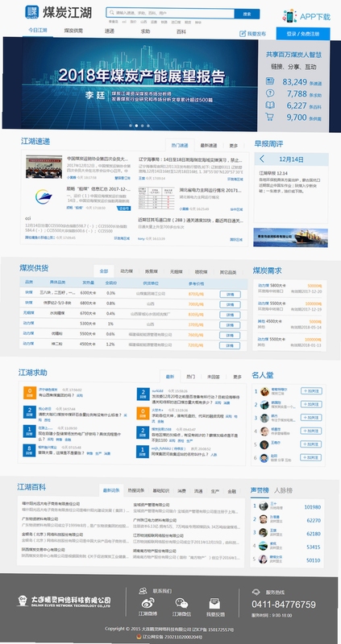Click the 速递 count icon beside 83,249

click(270, 81)
